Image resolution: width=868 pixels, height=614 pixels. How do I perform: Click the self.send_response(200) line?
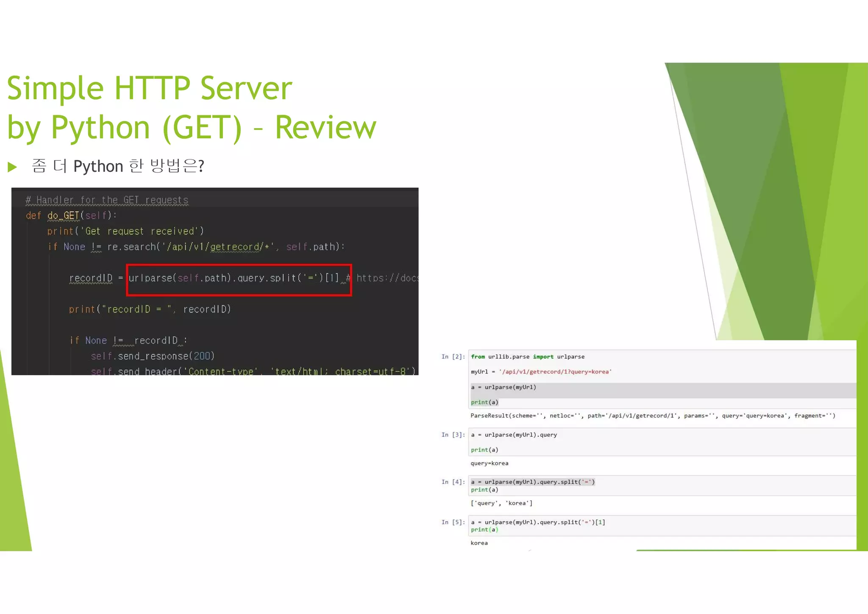(x=153, y=356)
